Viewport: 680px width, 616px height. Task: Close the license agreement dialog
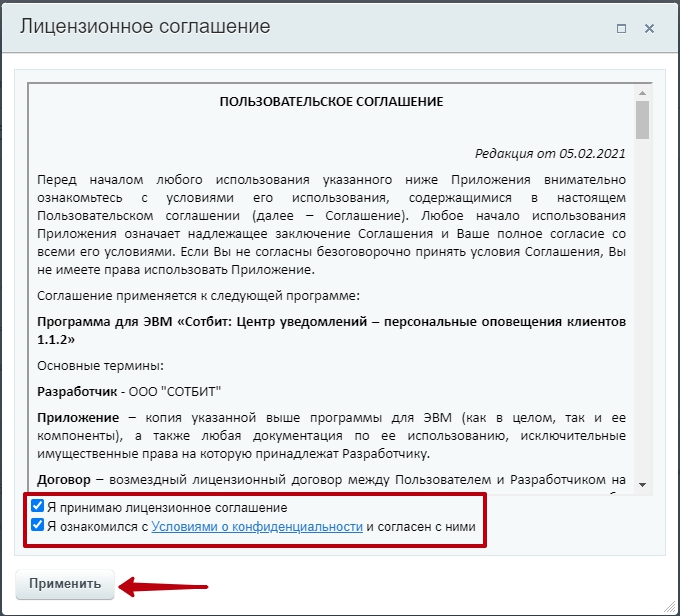click(x=649, y=29)
